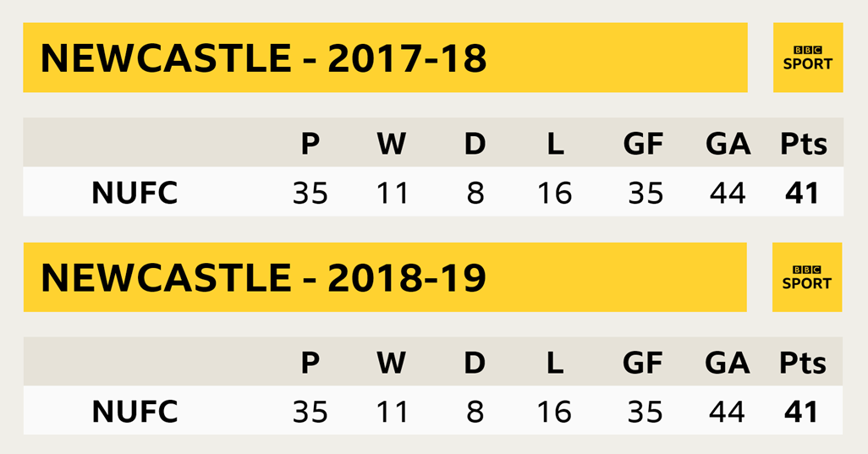Click the GA column header in 2018-19 table
This screenshot has width=868, height=454.
[x=728, y=363]
